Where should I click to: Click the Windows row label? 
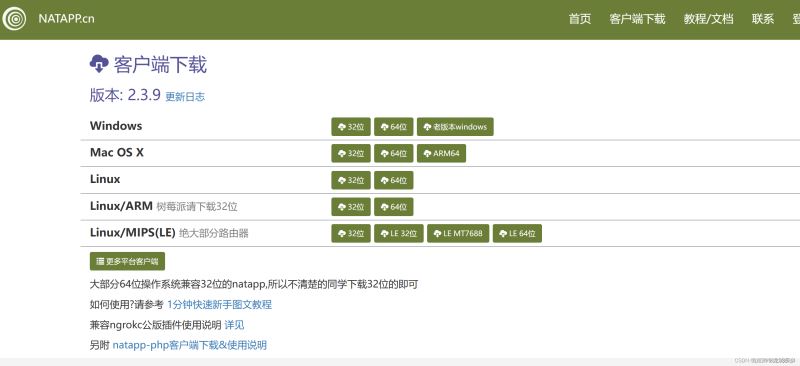click(x=116, y=126)
